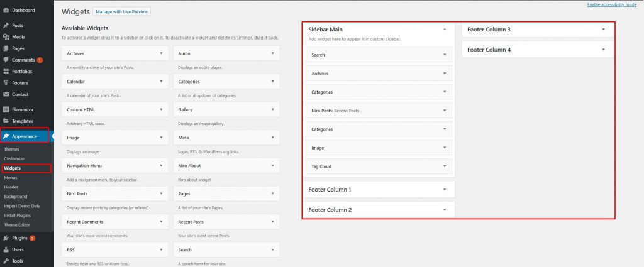Expand the Footer Column 4 arrow
644x267 pixels.
click(603, 50)
